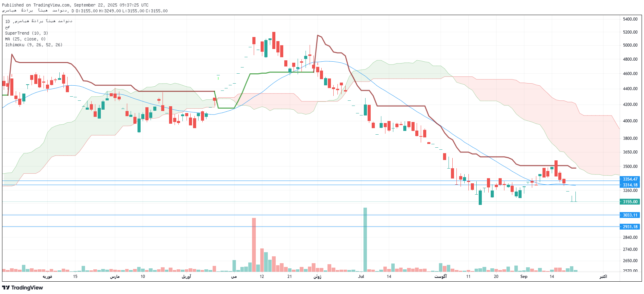Click the فوریه label on time axis

coord(47,277)
